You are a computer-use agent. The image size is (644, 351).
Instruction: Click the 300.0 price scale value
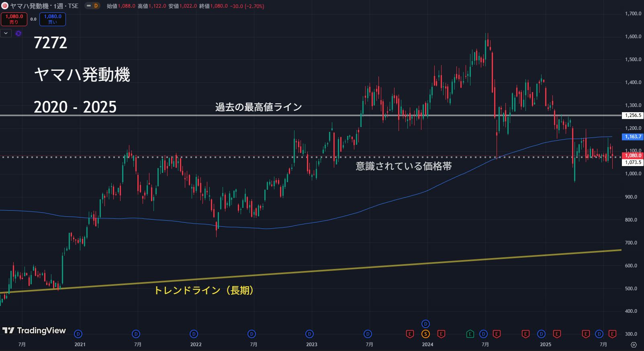631,334
